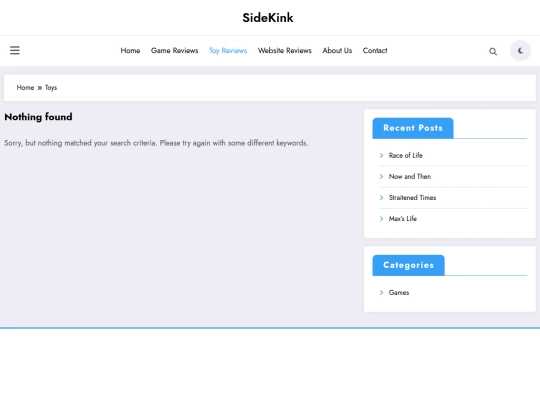Click the Toys breadcrumb item
This screenshot has height=405, width=540.
coord(51,87)
